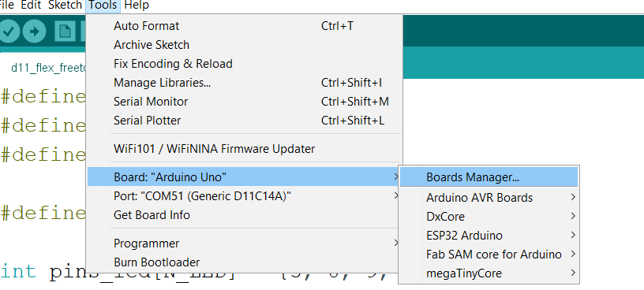Launch the Serial Monitor
Image resolution: width=644 pixels, height=290 pixels.
244,102
